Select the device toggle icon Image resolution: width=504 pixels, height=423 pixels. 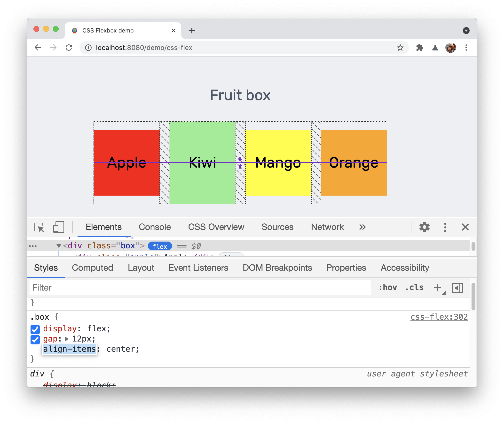click(x=58, y=227)
